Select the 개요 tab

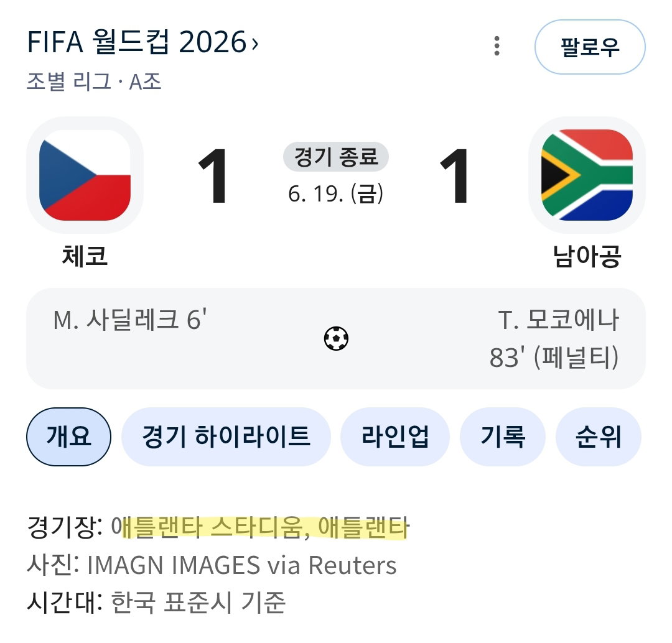[68, 437]
